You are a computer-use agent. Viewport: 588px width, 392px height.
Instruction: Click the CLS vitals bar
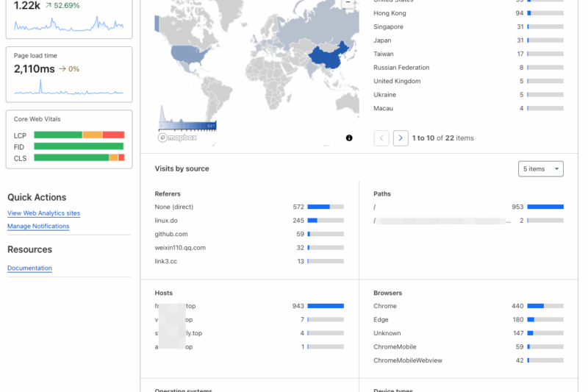(x=79, y=157)
